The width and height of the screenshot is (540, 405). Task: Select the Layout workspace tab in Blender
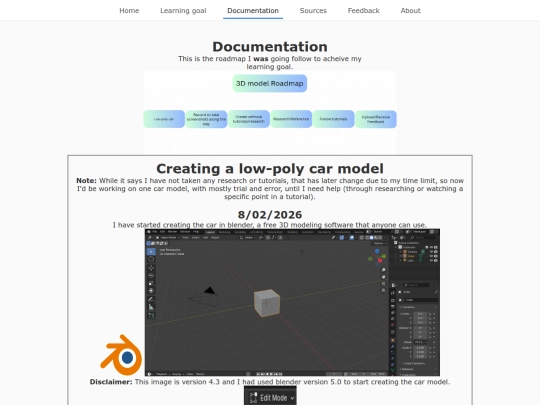210,232
